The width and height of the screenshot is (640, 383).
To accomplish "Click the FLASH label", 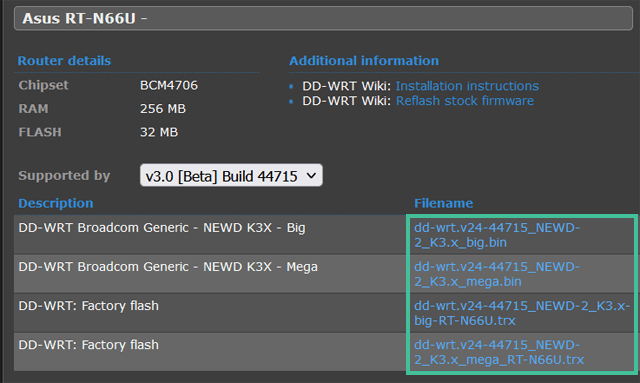I will click(40, 132).
